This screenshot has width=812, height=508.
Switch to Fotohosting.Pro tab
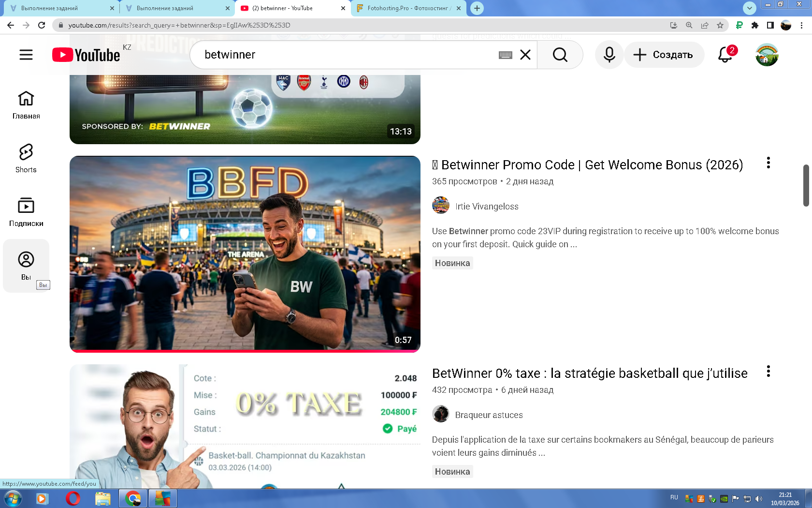pos(408,8)
